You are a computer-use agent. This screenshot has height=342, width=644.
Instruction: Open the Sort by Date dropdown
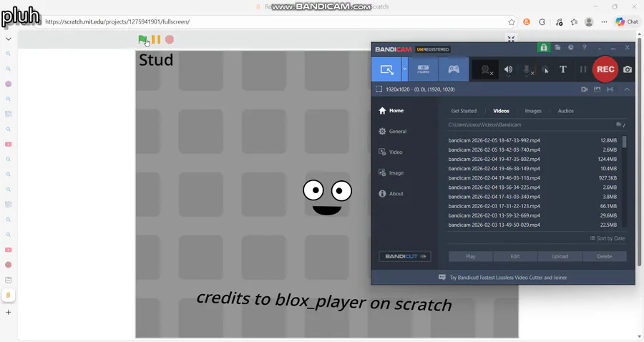tap(608, 238)
